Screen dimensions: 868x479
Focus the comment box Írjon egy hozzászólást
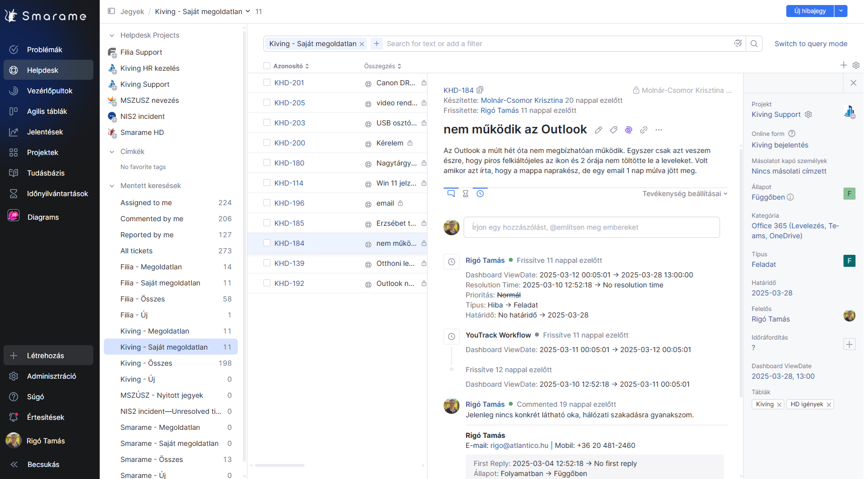(592, 227)
